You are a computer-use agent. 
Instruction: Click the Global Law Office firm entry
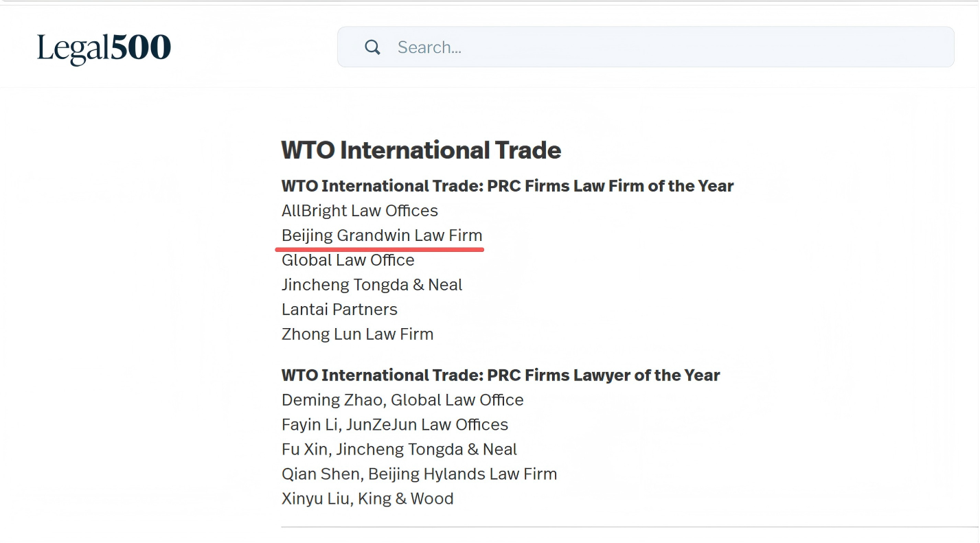[348, 260]
